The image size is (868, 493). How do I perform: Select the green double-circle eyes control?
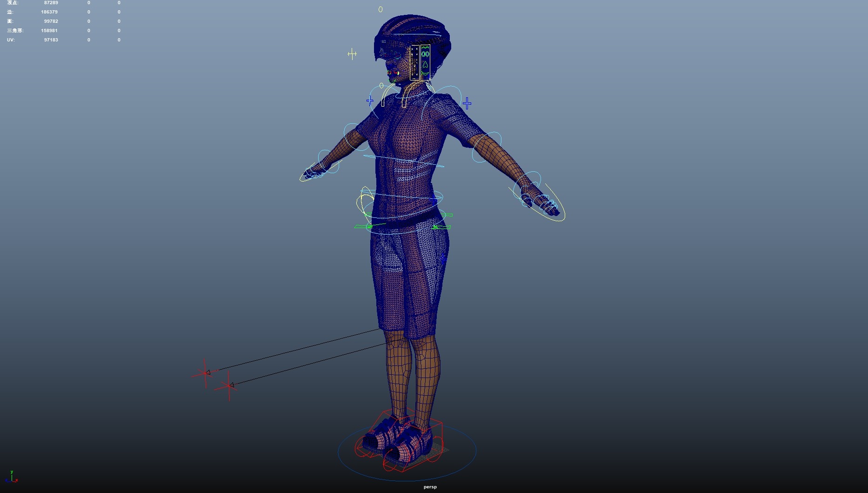pos(425,54)
